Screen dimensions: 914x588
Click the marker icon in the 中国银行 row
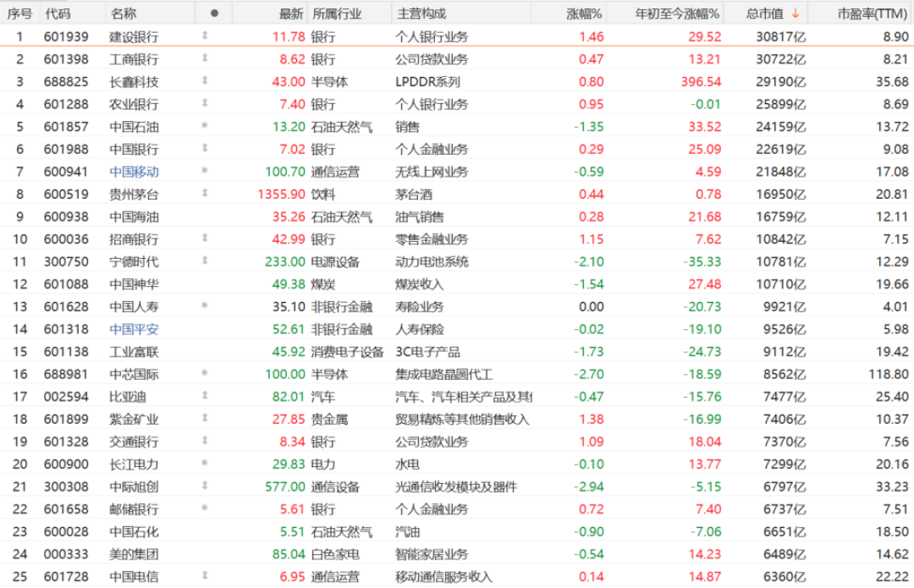(205, 149)
